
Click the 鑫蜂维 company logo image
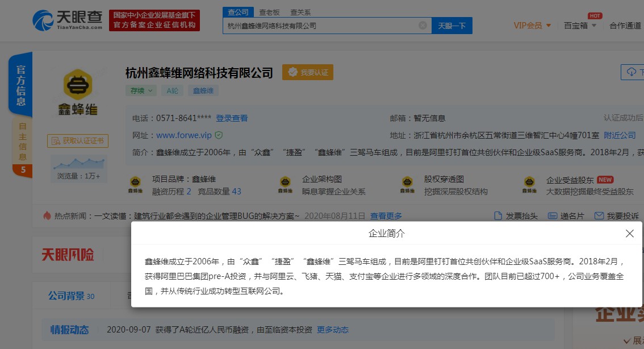click(77, 92)
